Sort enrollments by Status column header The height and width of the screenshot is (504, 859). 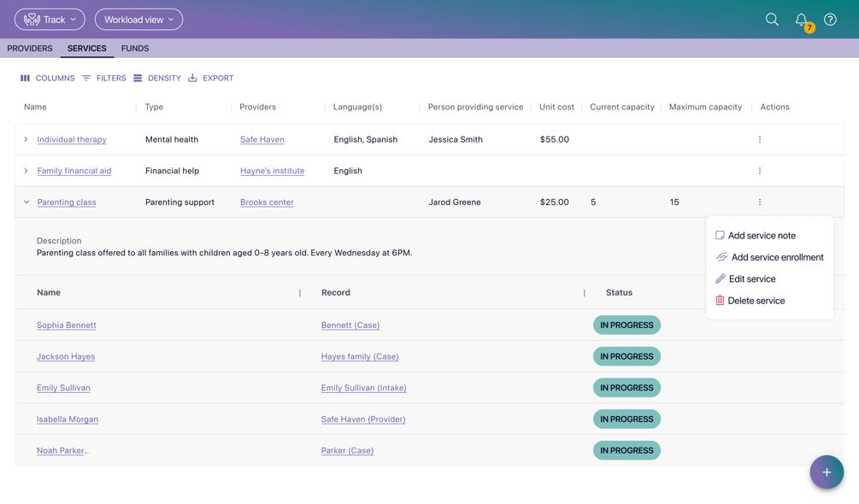pos(619,293)
